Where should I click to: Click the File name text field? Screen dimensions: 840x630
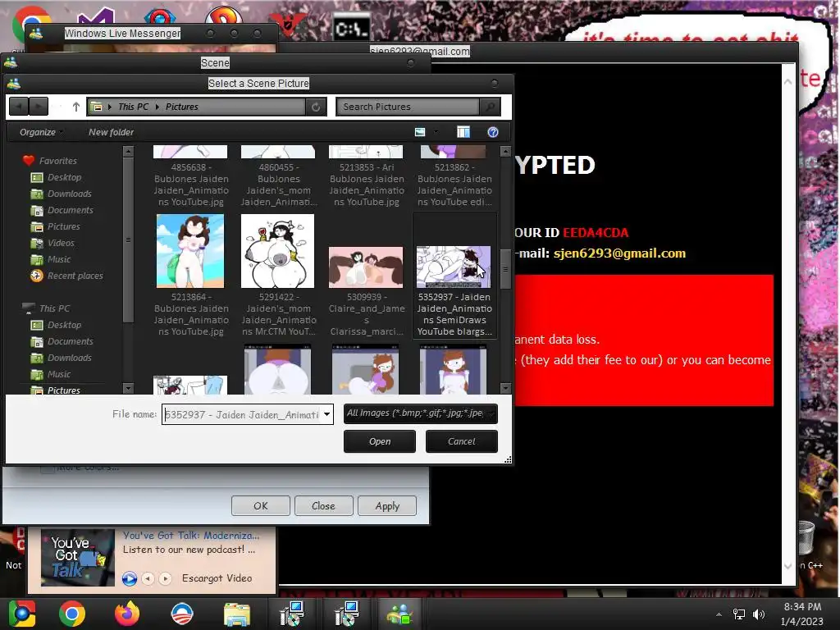pos(242,414)
